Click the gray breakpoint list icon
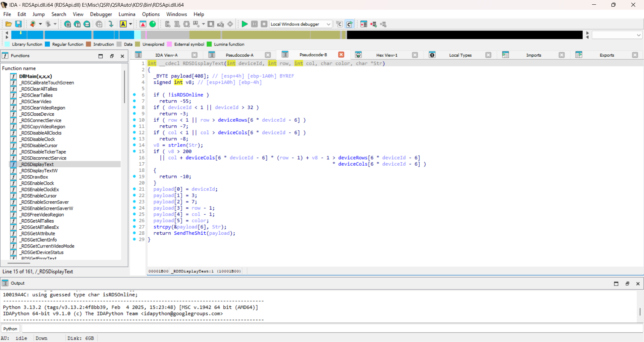The image size is (644, 342). 383,24
